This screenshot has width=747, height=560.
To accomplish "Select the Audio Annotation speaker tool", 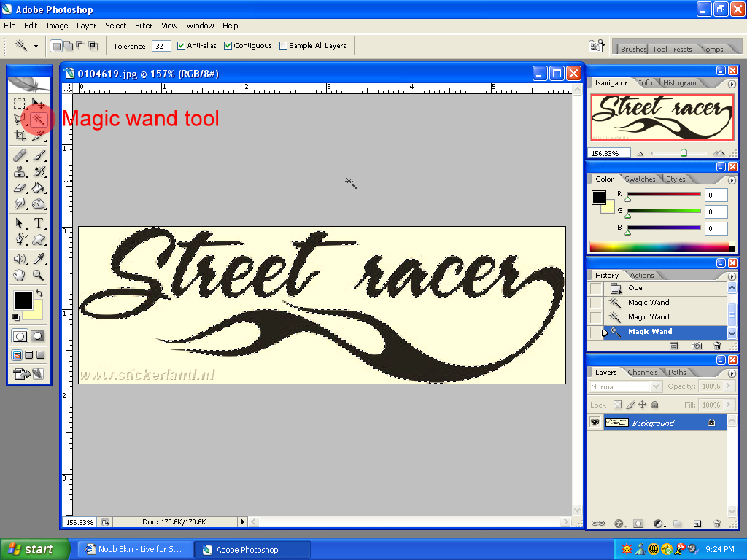I will point(20,259).
